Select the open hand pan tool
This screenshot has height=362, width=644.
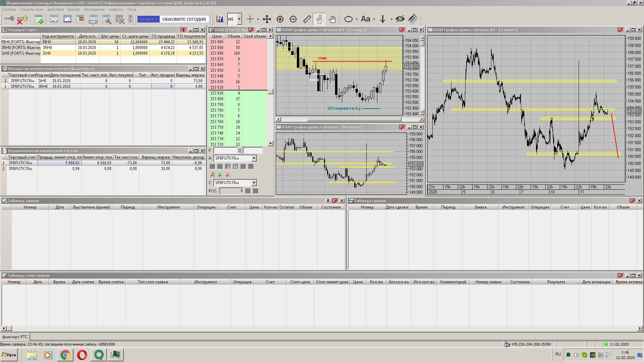click(332, 19)
